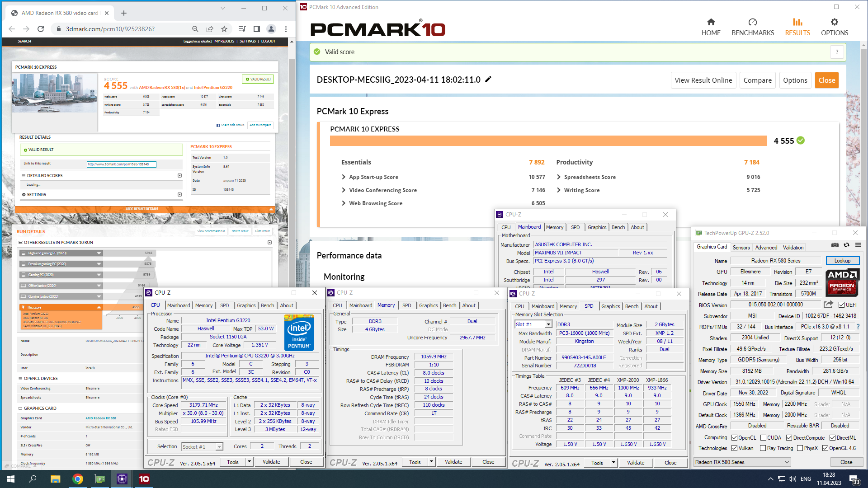Click View Result Online button

[703, 80]
